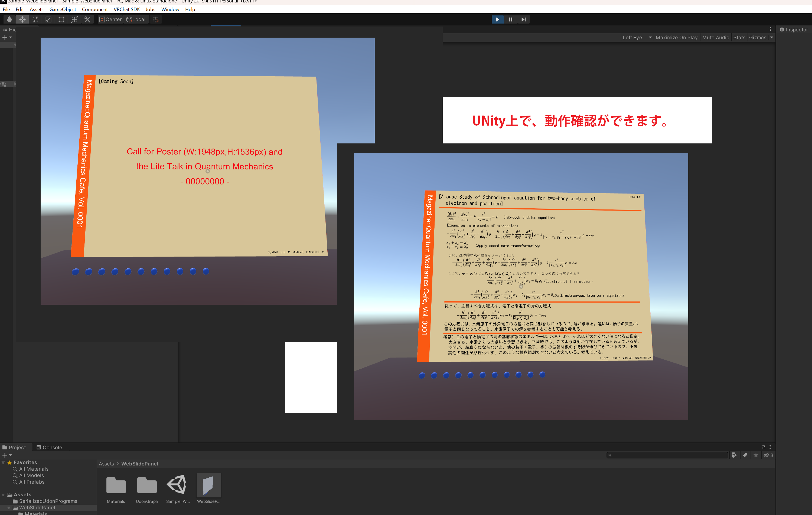The height and width of the screenshot is (515, 812).
Task: Collapse the WebSlidePanel folder in Assets tree
Action: coord(9,507)
